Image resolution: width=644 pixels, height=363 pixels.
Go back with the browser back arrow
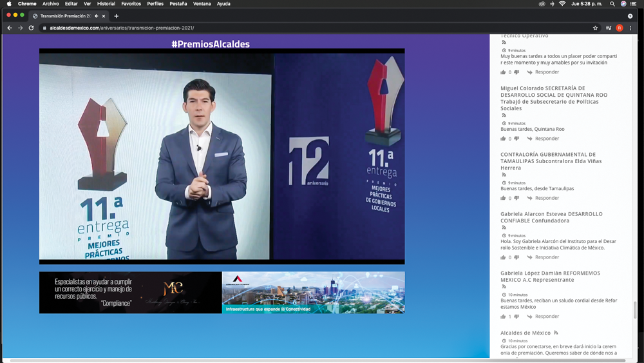pos(10,28)
